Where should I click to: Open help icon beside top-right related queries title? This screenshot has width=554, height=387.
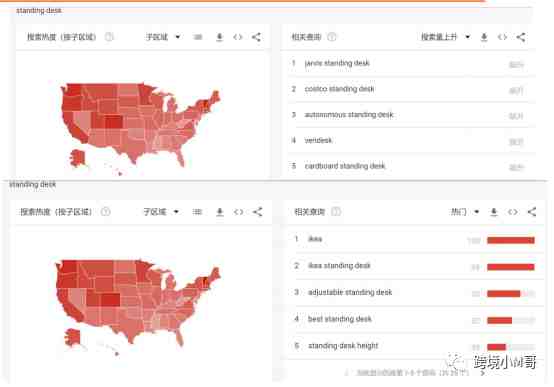pos(332,37)
